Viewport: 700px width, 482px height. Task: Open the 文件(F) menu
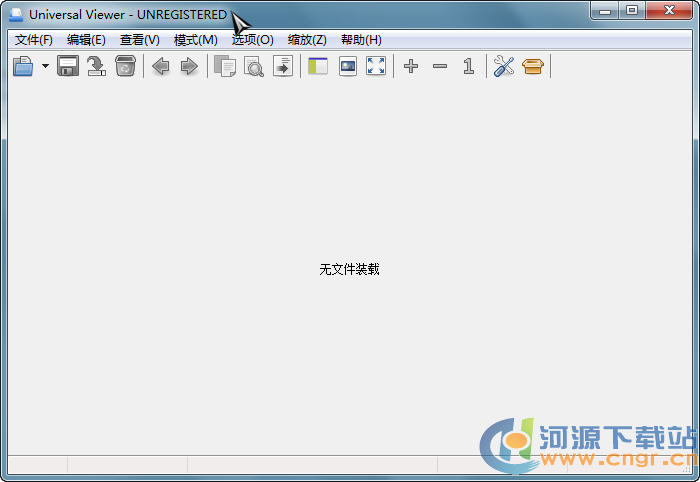pos(34,40)
